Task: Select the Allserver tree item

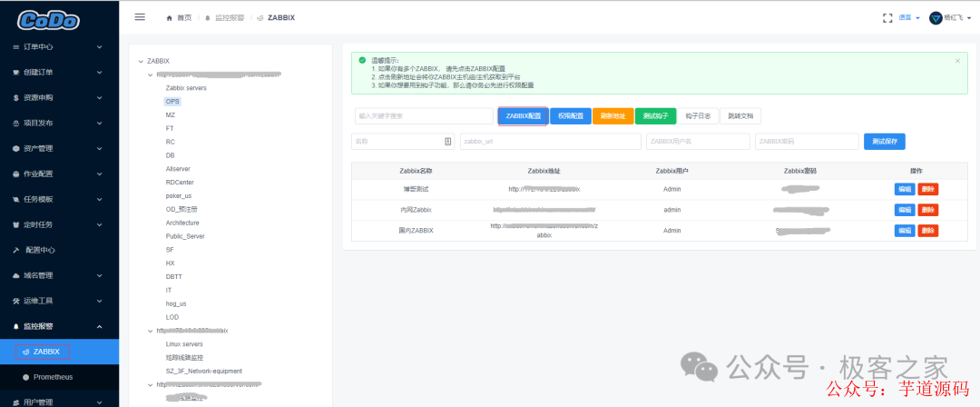Action: (x=178, y=169)
